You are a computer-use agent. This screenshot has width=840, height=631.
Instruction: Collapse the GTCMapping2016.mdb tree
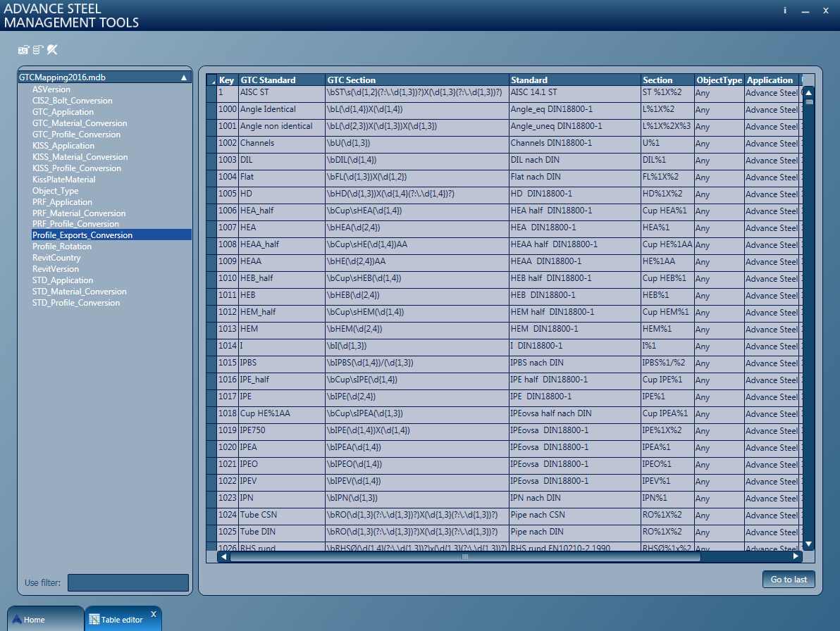[184, 77]
